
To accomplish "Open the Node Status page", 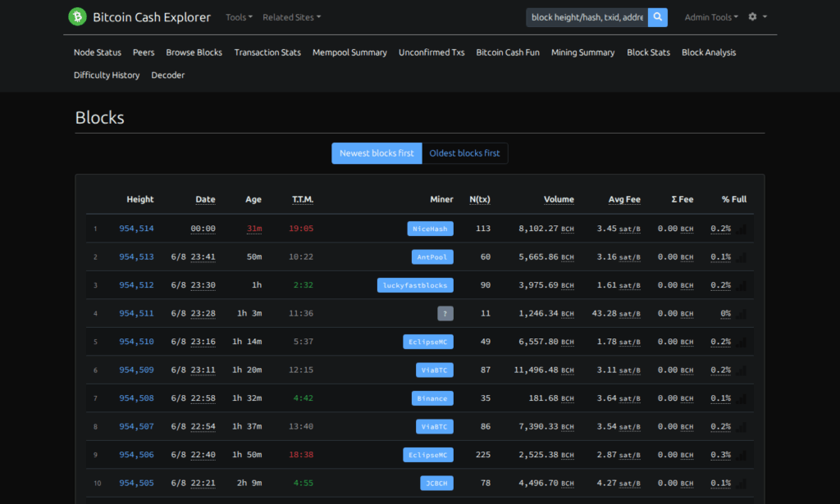I will 98,52.
